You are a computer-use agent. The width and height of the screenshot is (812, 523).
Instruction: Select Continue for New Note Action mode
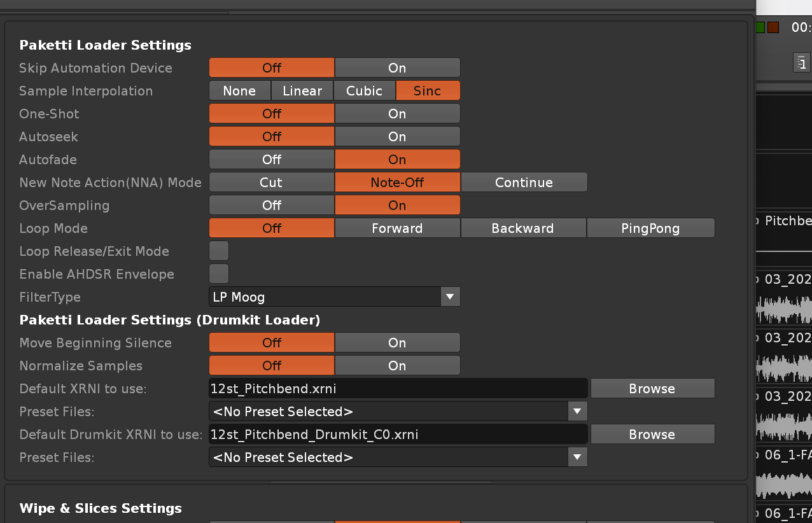pos(524,183)
